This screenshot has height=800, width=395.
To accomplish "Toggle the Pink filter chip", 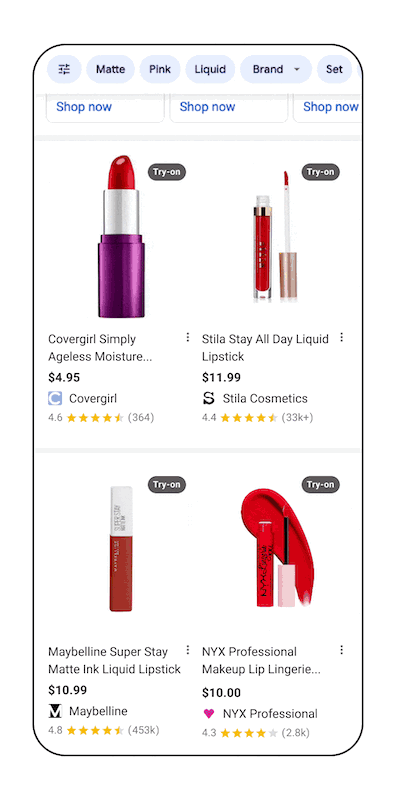I will point(160,69).
